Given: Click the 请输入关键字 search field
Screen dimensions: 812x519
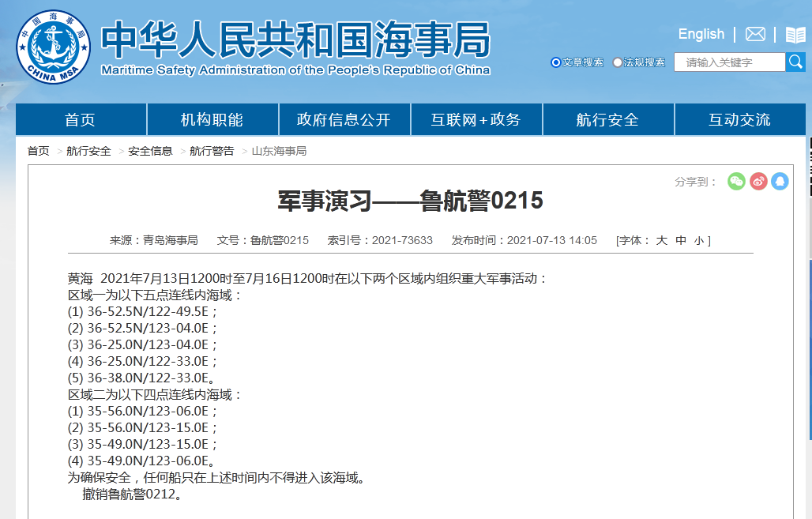Looking at the screenshot, I should pyautogui.click(x=729, y=62).
